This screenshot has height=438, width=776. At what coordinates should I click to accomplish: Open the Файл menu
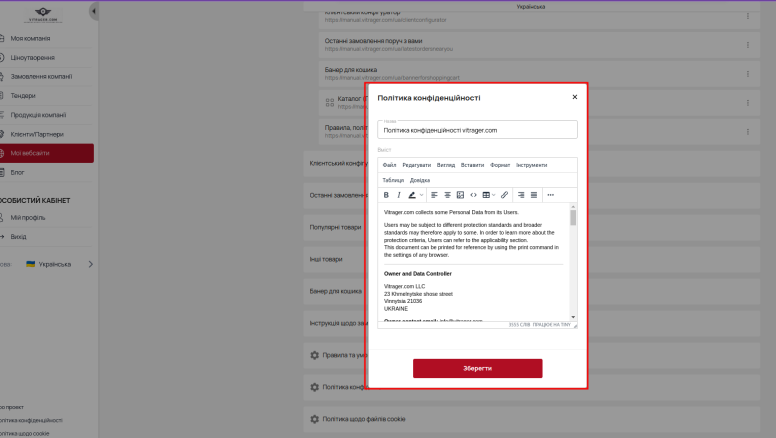click(389, 165)
